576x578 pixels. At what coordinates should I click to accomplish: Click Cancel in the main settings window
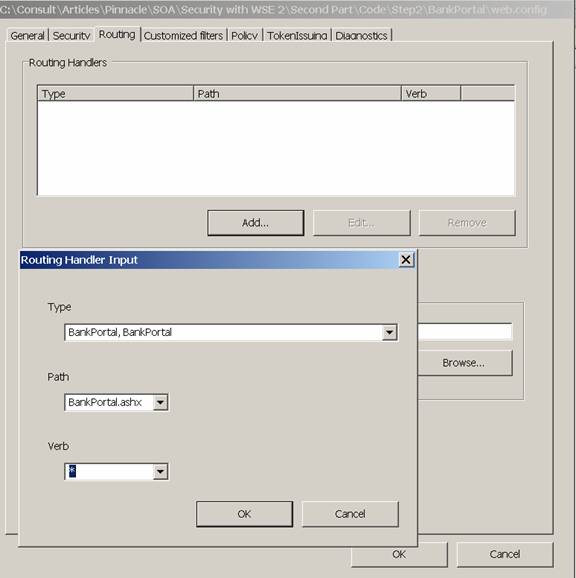coord(505,554)
